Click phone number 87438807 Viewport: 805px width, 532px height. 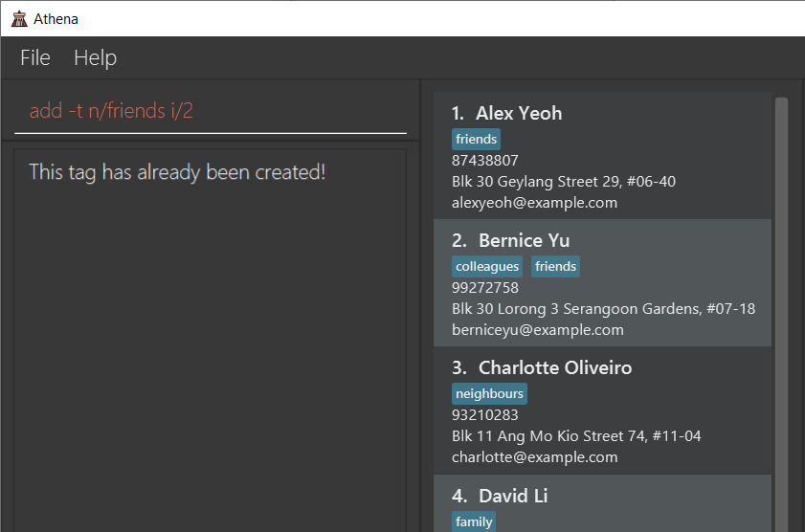point(484,161)
